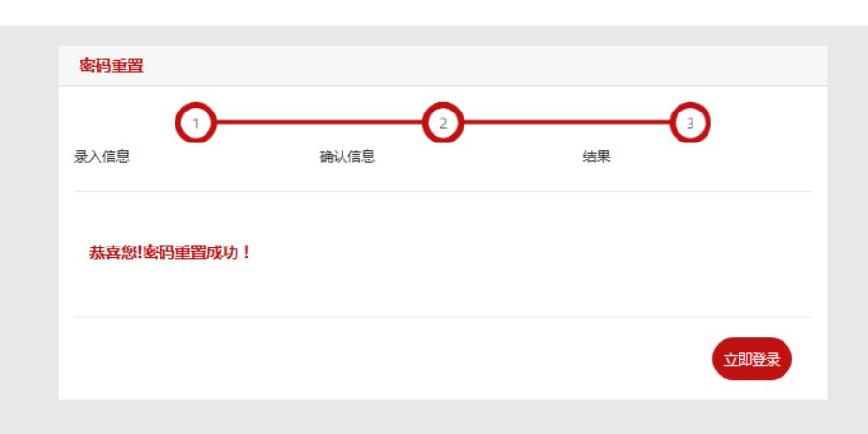Screen dimensions: 868x434
Task: Click the gray page background right of panel
Action: [847, 221]
